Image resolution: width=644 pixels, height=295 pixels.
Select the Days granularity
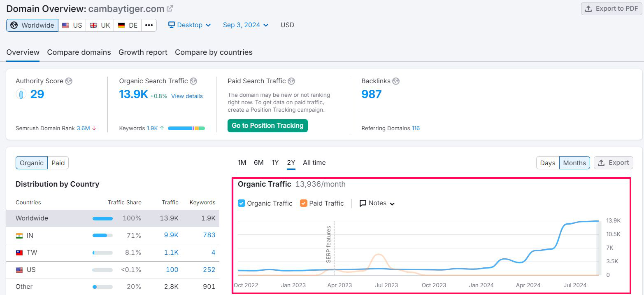[548, 163]
